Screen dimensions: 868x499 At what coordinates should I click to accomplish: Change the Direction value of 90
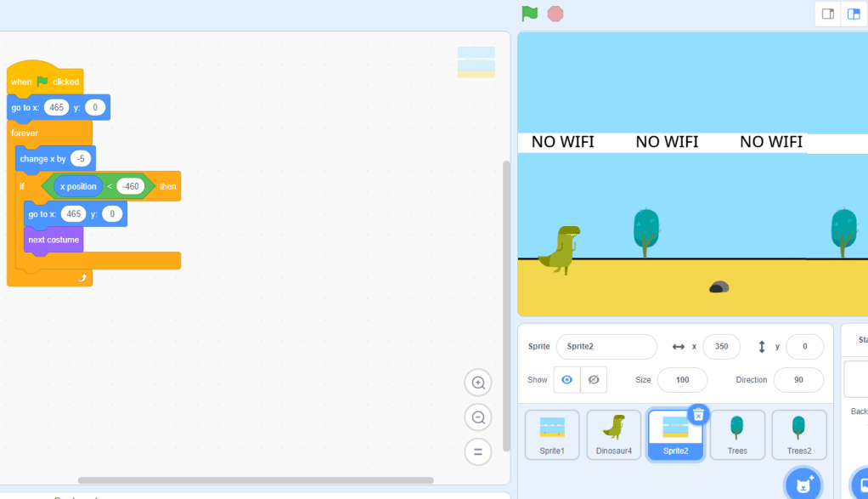798,379
